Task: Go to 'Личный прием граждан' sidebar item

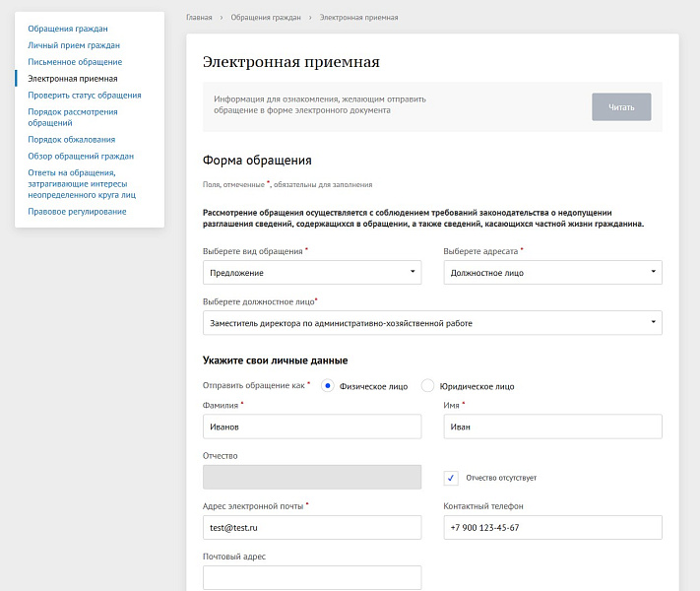Action: [74, 45]
